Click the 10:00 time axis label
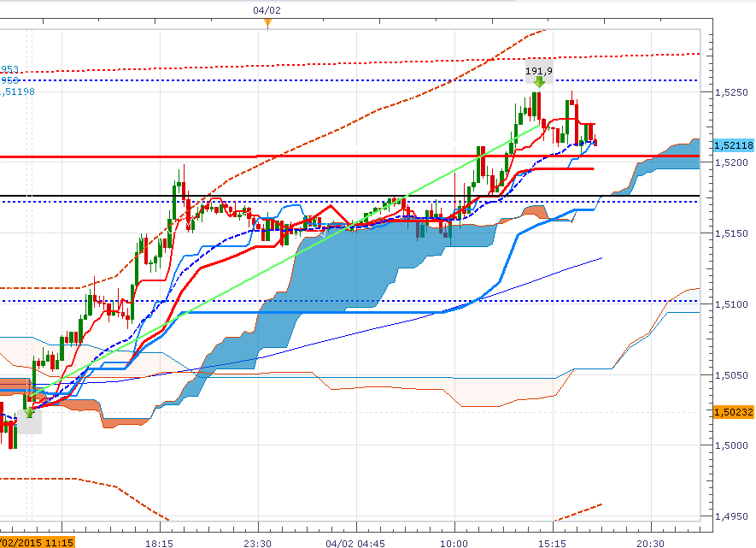Viewport: 756px width, 548px height. 454,544
